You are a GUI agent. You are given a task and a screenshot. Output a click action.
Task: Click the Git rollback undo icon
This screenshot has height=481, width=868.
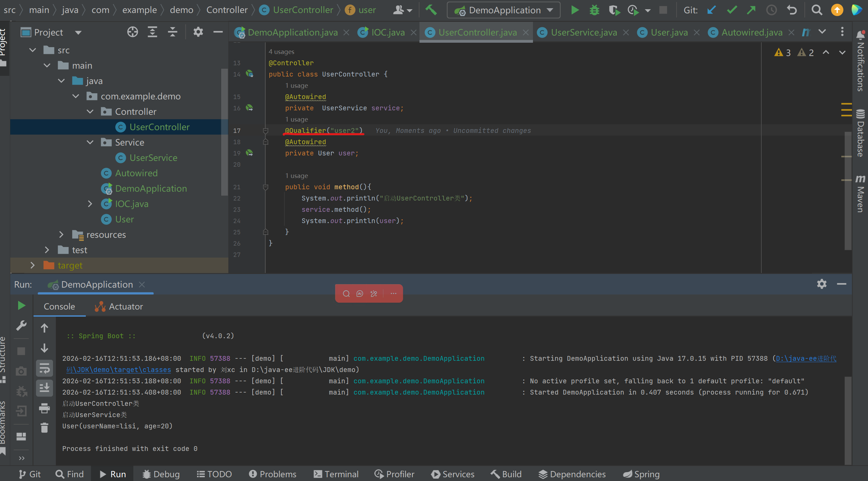point(792,10)
